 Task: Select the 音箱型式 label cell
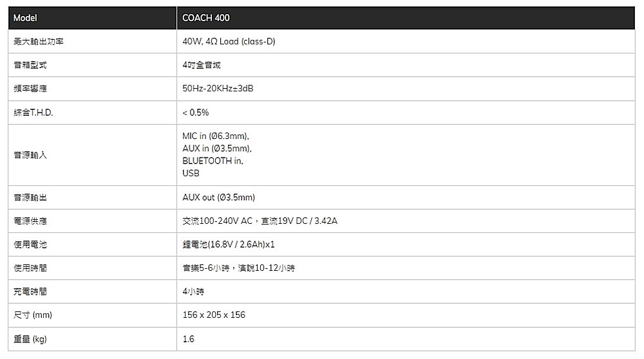[x=30, y=65]
